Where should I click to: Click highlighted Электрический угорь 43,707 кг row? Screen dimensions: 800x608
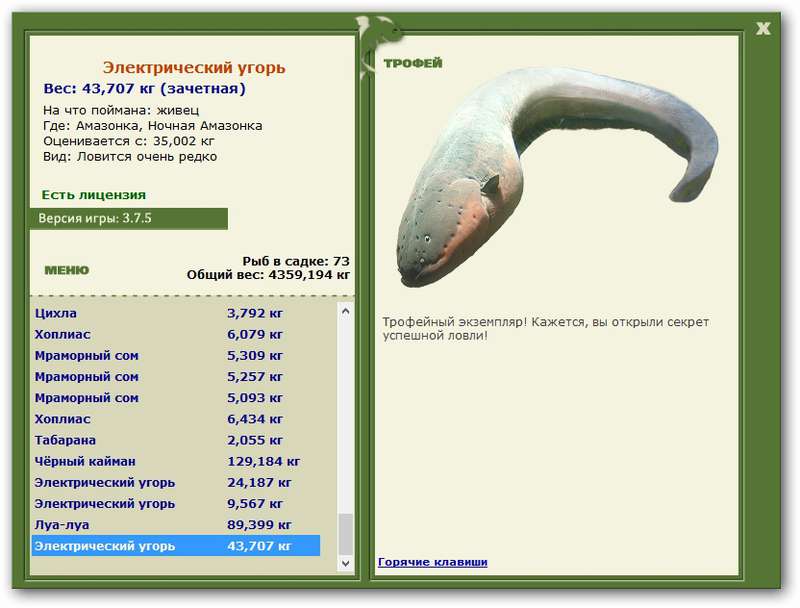pyautogui.click(x=176, y=546)
